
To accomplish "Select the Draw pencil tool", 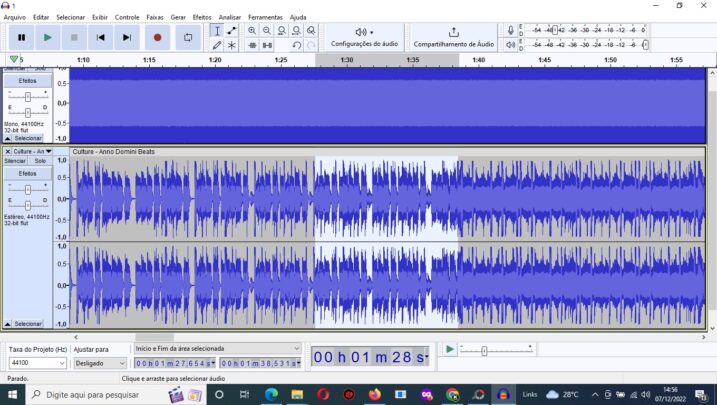I will click(217, 45).
